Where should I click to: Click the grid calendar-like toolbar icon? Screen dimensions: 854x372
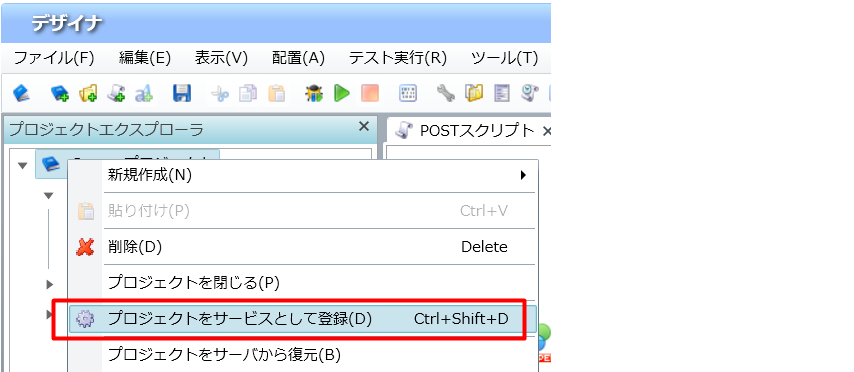click(408, 93)
